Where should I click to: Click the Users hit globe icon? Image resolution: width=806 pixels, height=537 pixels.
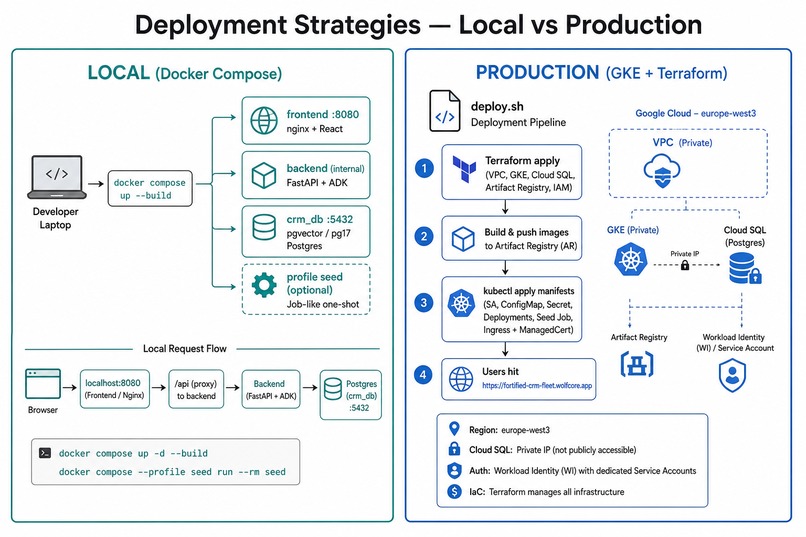(x=461, y=379)
